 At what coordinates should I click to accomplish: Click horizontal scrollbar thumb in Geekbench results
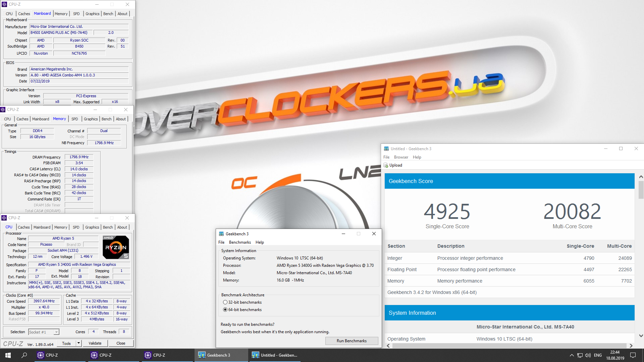click(x=509, y=346)
